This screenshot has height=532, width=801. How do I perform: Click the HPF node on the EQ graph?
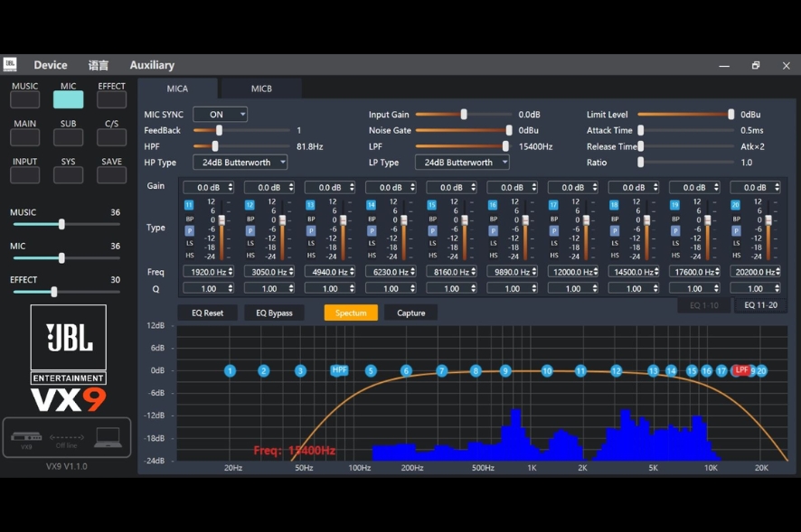point(339,370)
